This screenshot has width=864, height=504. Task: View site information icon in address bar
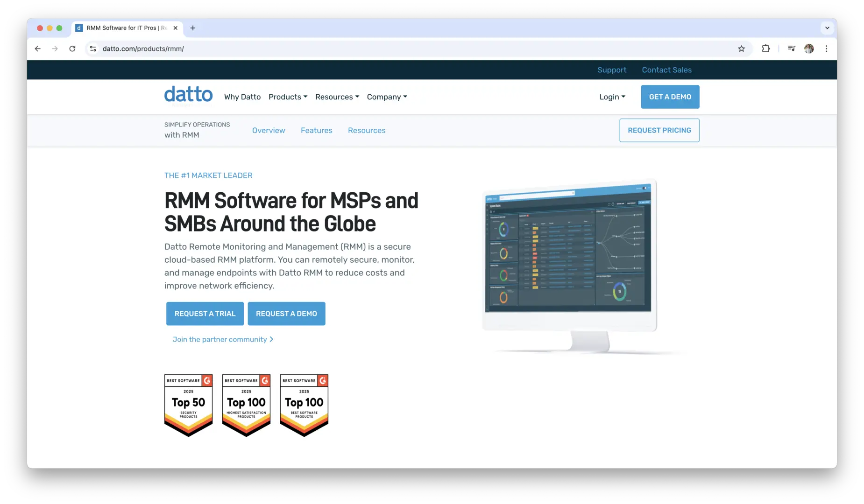93,49
